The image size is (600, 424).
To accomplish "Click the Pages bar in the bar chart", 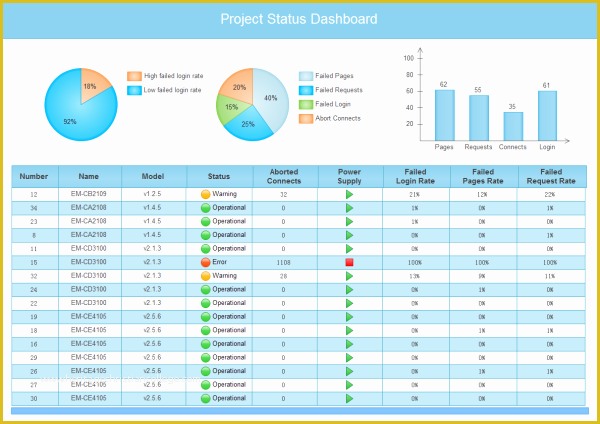I will [x=445, y=115].
